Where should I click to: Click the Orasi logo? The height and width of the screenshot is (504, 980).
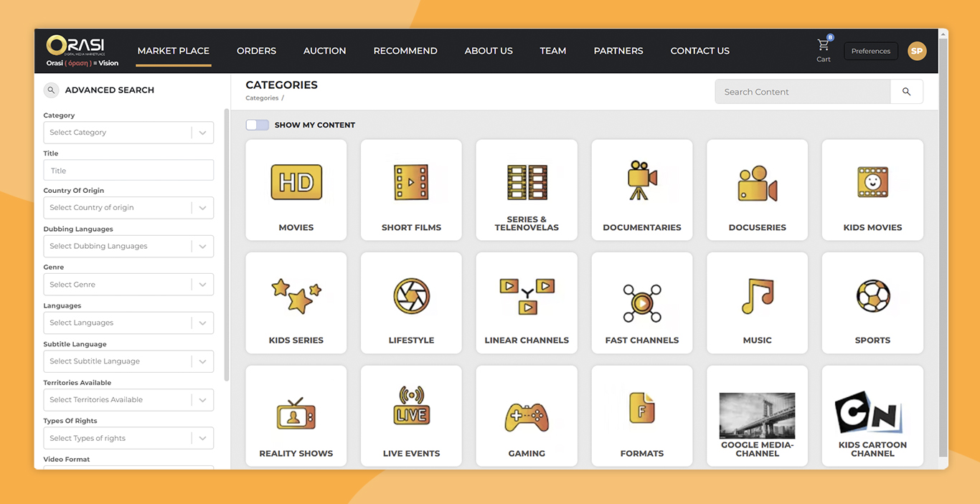click(x=83, y=50)
